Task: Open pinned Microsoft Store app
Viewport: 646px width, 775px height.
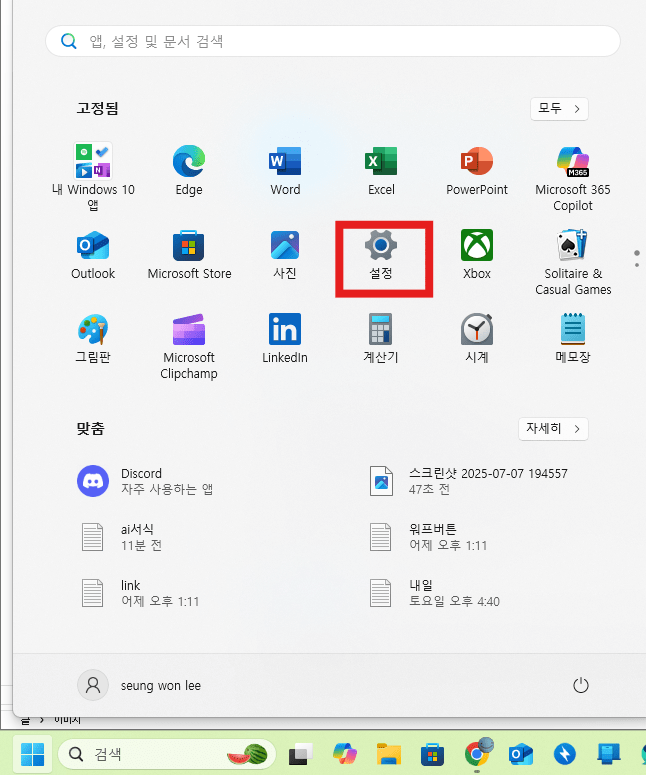Action: [x=189, y=255]
